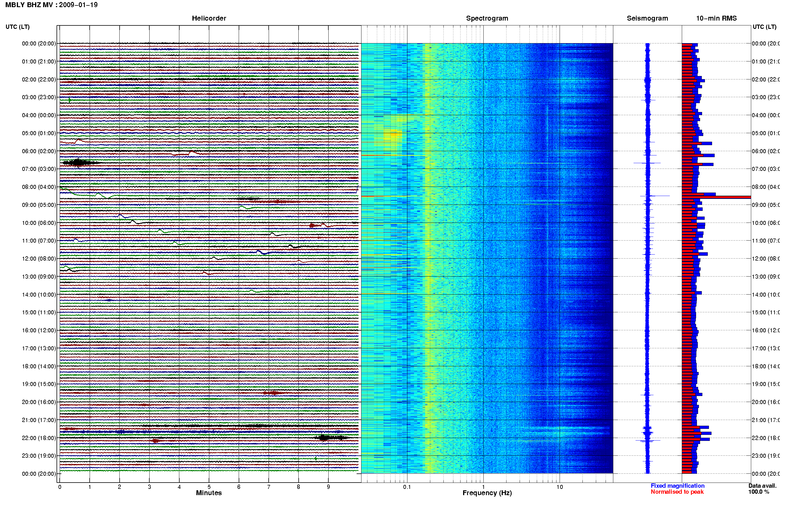Click left axis label "04:00 (00:00)"

pyautogui.click(x=39, y=115)
